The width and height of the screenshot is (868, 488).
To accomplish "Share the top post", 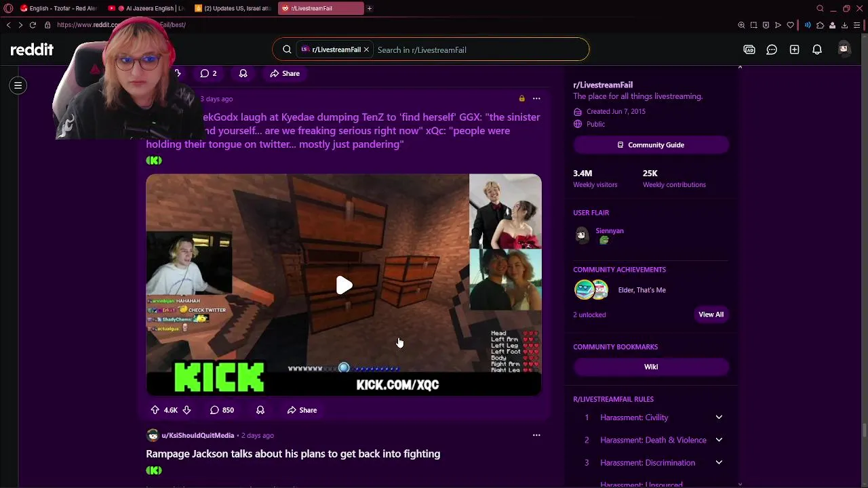I will click(x=284, y=73).
